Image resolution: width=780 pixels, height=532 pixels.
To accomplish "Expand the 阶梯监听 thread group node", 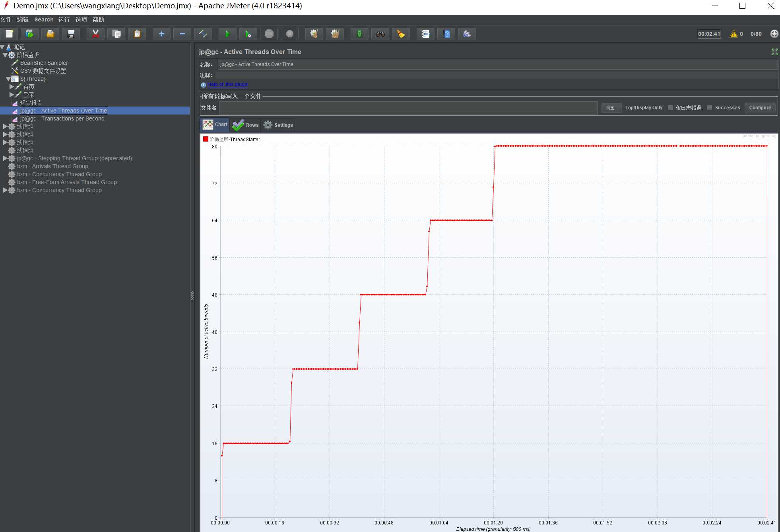I will (x=5, y=54).
